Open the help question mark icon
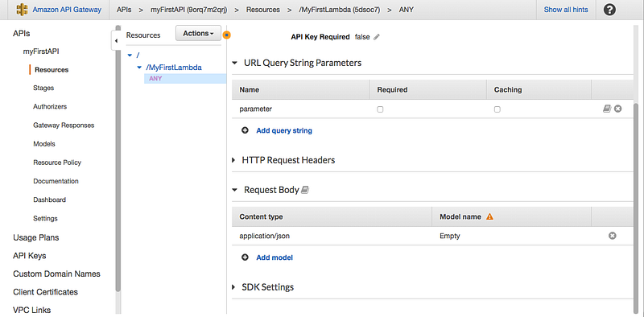The width and height of the screenshot is (644, 317). point(609,10)
